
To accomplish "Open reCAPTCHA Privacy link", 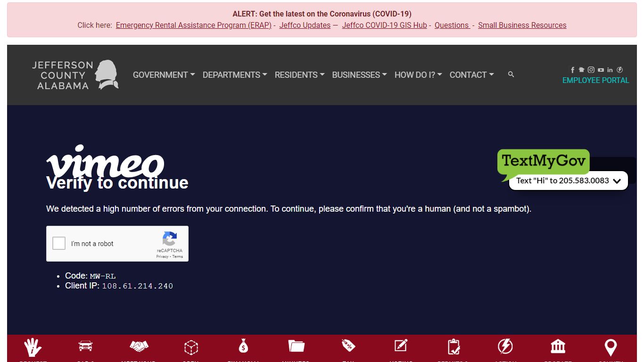I will (162, 257).
